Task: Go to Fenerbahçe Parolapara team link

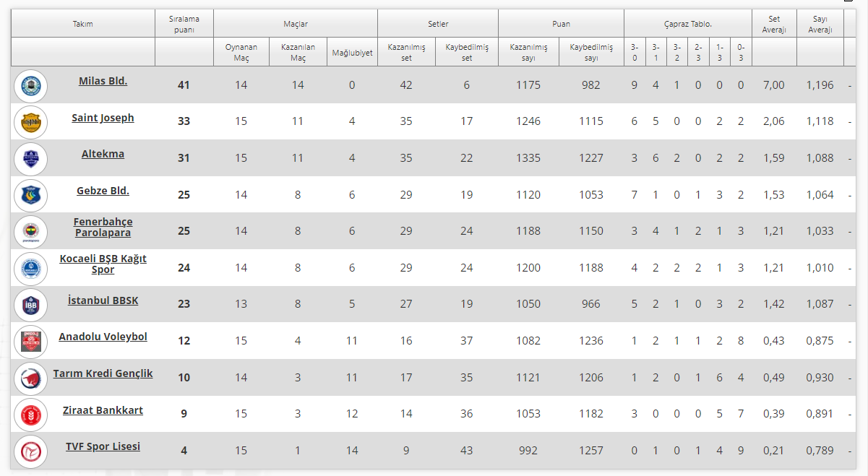Action: click(103, 227)
